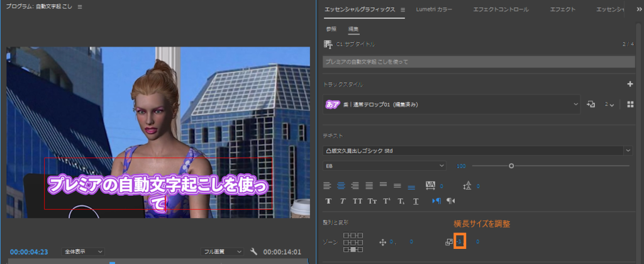Click the duration timecode 00:00:14:01
Image resolution: width=644 pixels, height=264 pixels.
coord(282,251)
